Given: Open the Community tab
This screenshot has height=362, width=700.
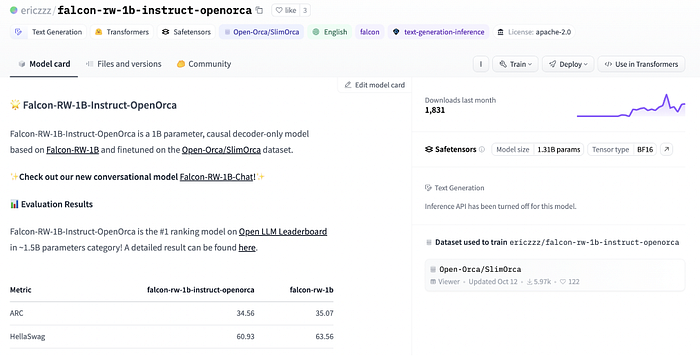Looking at the screenshot, I should tap(204, 64).
